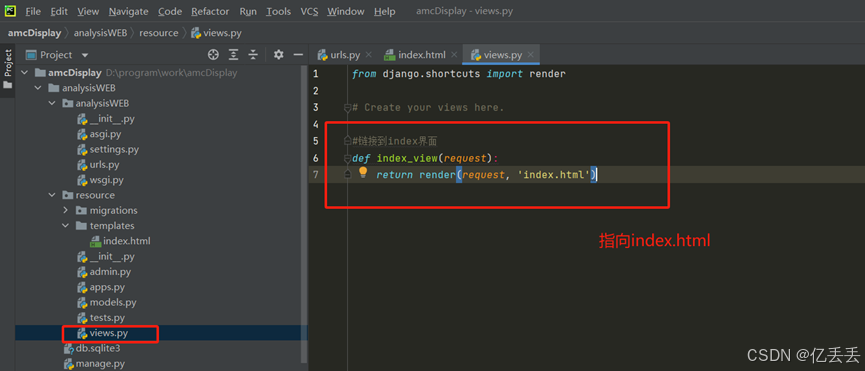The height and width of the screenshot is (371, 865).
Task: Collapse the resource folder arrow
Action: point(52,195)
